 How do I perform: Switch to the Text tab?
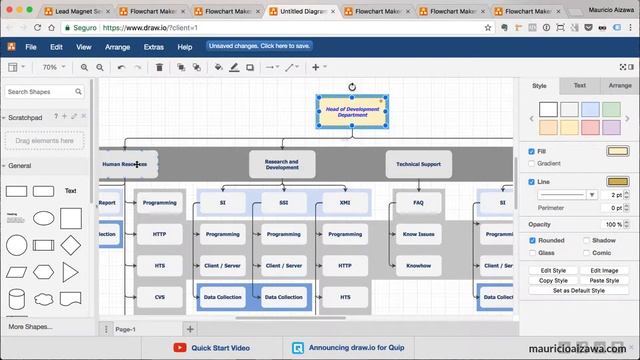tap(580, 86)
